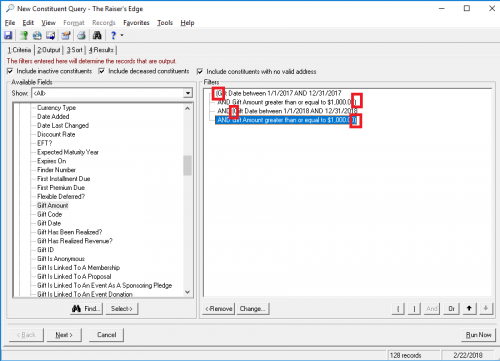Open the Format menu
This screenshot has height=361, width=500.
point(74,23)
